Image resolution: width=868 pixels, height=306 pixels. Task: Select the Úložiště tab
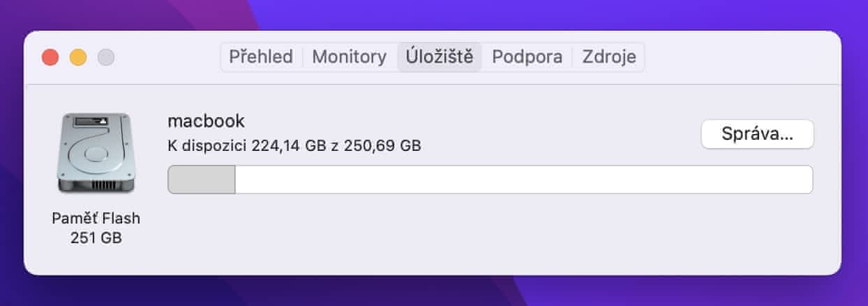[440, 57]
